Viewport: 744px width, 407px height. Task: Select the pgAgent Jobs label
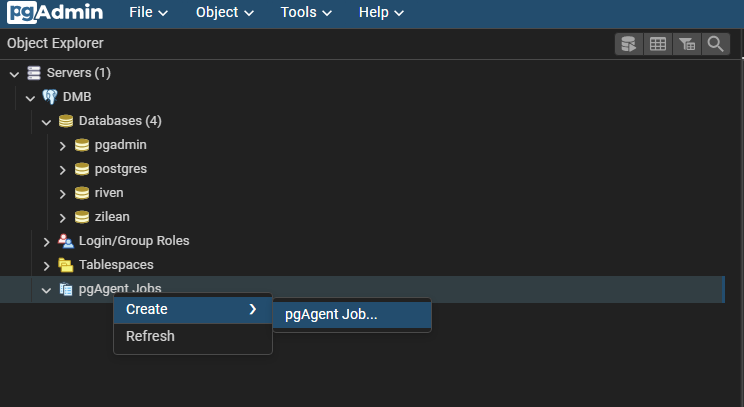pyautogui.click(x=120, y=288)
